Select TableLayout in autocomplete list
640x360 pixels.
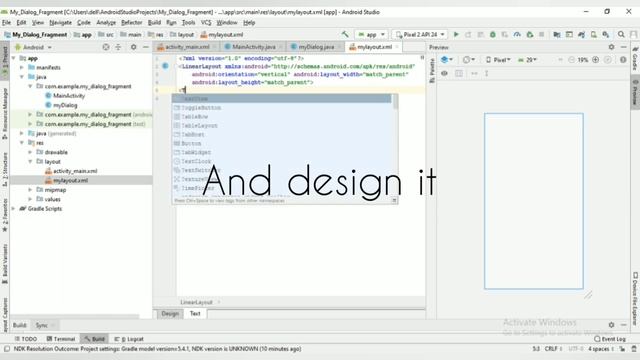(x=282, y=126)
